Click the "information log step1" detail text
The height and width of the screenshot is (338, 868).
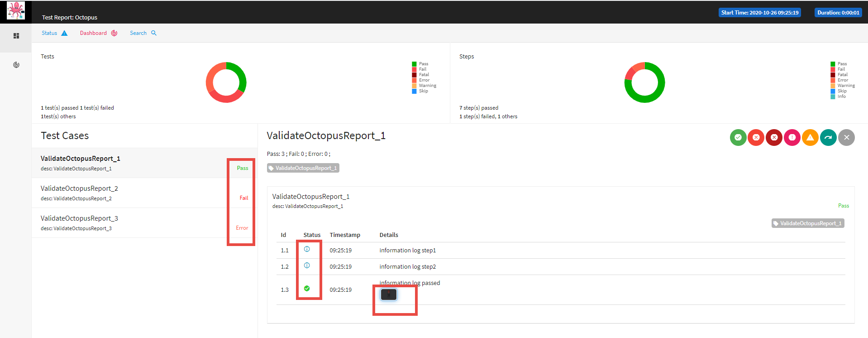(x=408, y=251)
